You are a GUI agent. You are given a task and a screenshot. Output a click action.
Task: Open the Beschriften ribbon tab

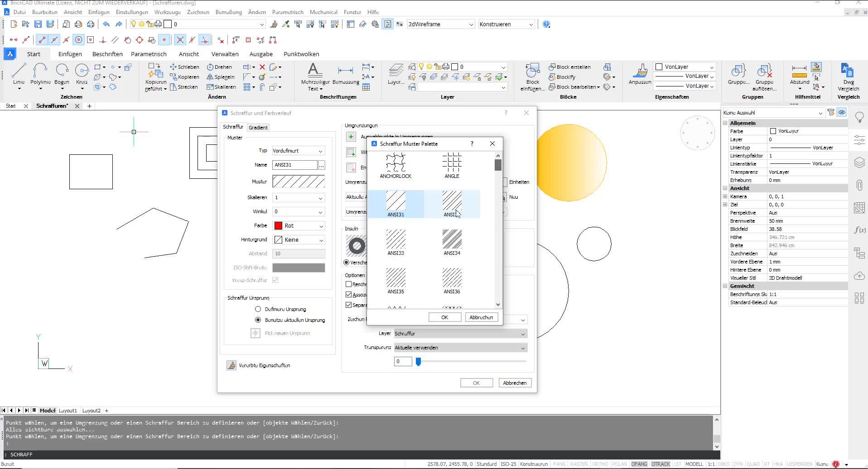pos(107,54)
